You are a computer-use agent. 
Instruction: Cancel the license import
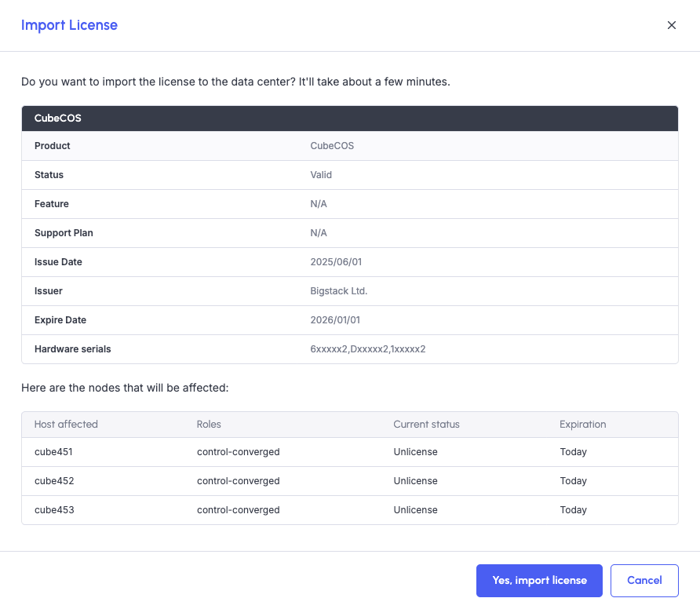[644, 581]
